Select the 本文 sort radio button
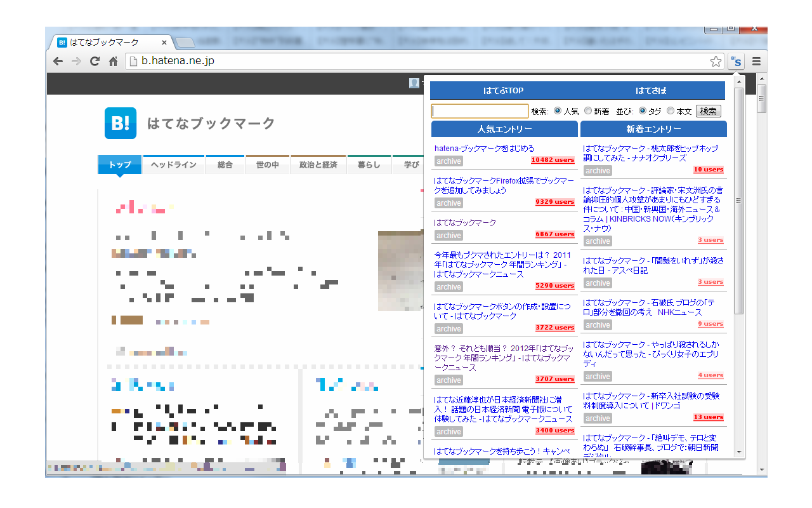 coord(671,111)
